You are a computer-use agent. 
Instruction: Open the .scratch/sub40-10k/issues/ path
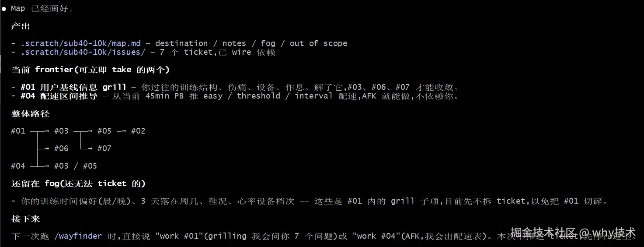[x=83, y=52]
